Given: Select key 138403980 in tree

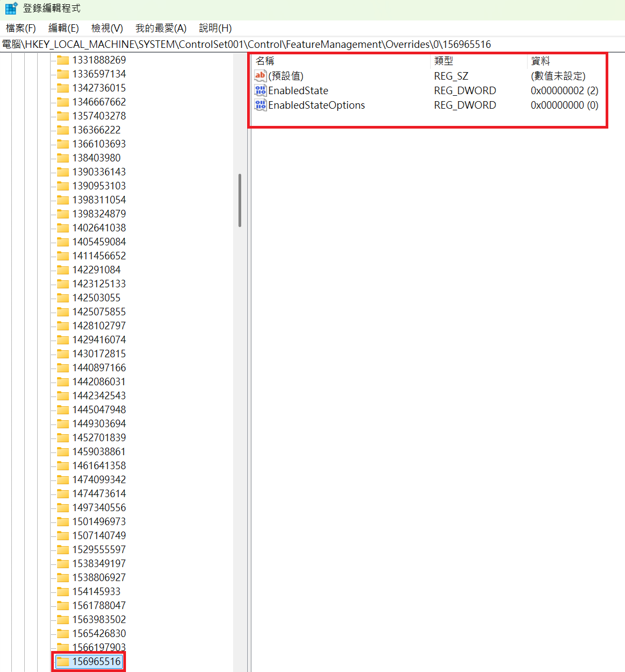Looking at the screenshot, I should click(96, 158).
